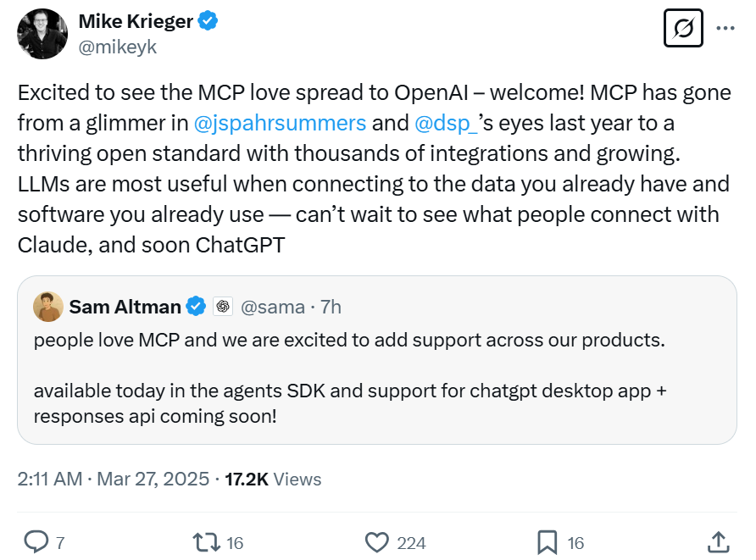Open the @jspahrsummers mention link
The height and width of the screenshot is (560, 756).
click(x=280, y=123)
